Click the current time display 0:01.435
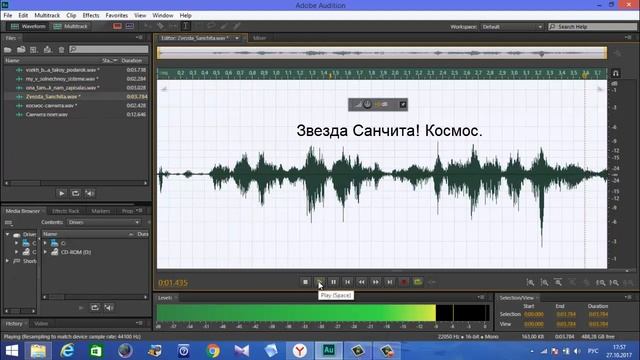The image size is (640, 360). [x=173, y=282]
